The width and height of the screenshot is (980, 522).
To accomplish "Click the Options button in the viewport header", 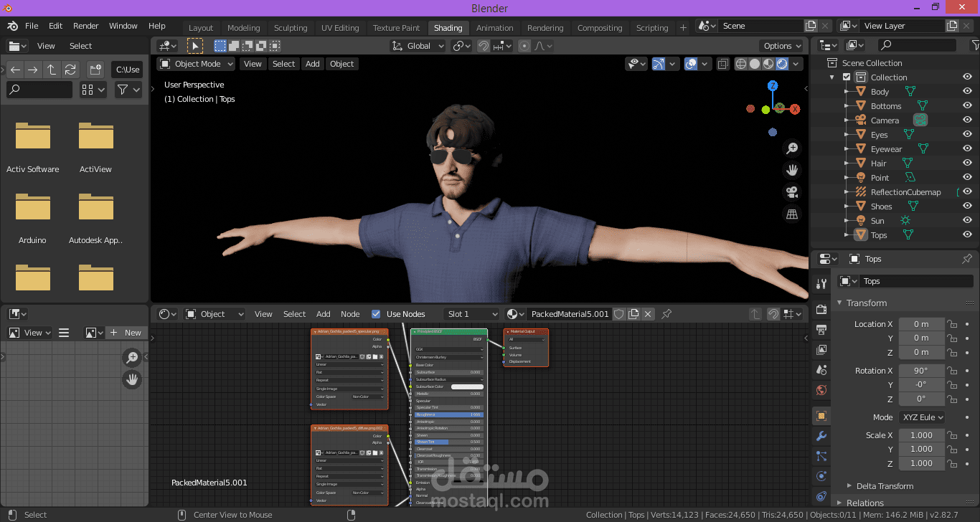I will 781,45.
